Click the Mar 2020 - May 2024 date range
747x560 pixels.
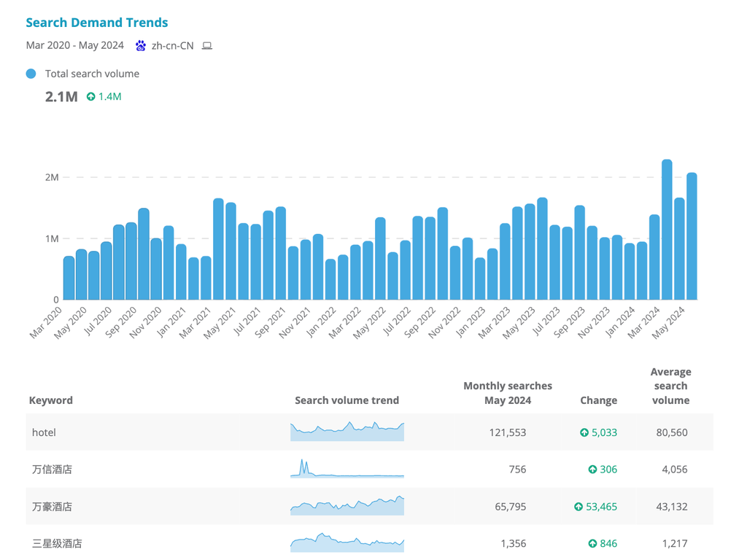click(x=75, y=45)
